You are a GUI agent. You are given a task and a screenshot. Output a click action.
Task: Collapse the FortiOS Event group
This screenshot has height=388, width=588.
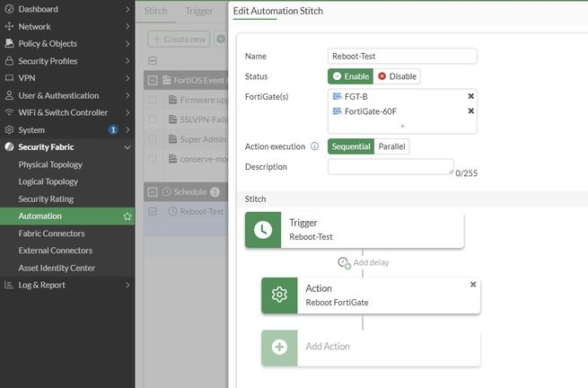(x=153, y=80)
